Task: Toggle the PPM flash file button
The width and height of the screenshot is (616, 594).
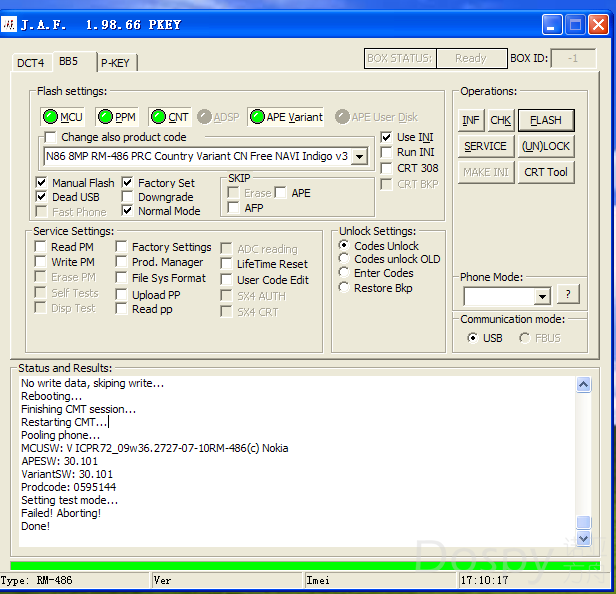Action: [117, 117]
